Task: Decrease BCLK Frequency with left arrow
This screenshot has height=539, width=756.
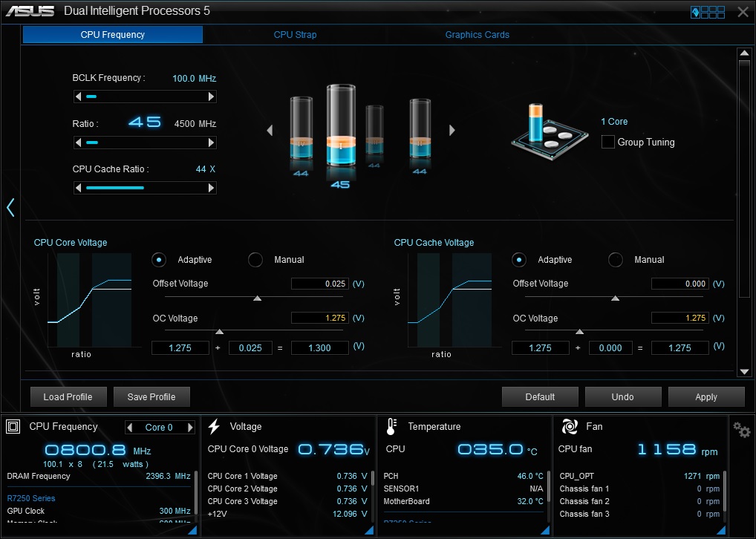Action: 78,97
